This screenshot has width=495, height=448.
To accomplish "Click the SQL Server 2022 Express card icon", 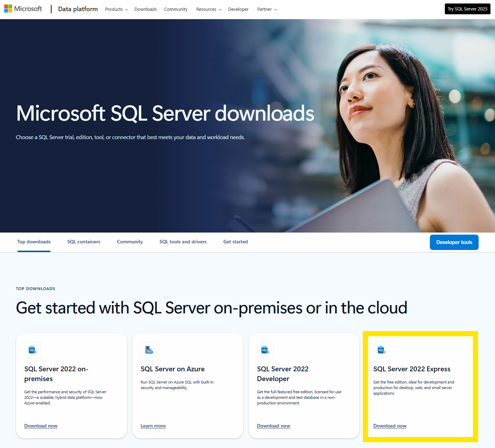I will pyautogui.click(x=382, y=350).
